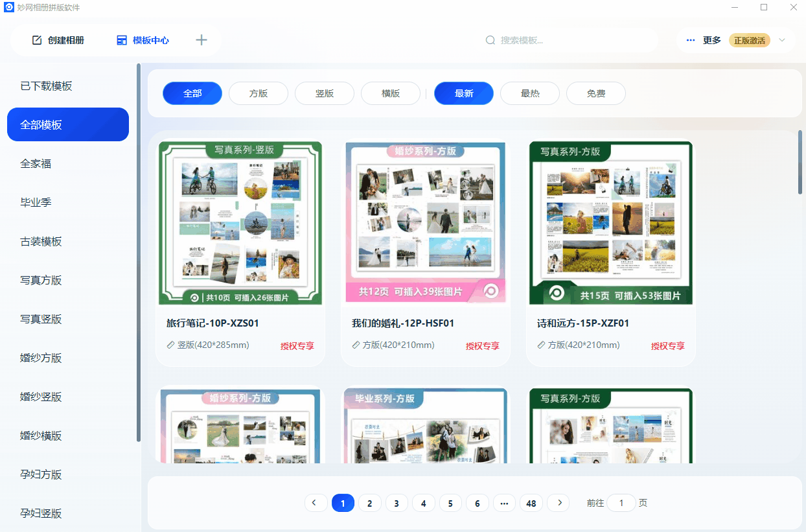
Task: Go to previous page arrow
Action: pos(316,503)
